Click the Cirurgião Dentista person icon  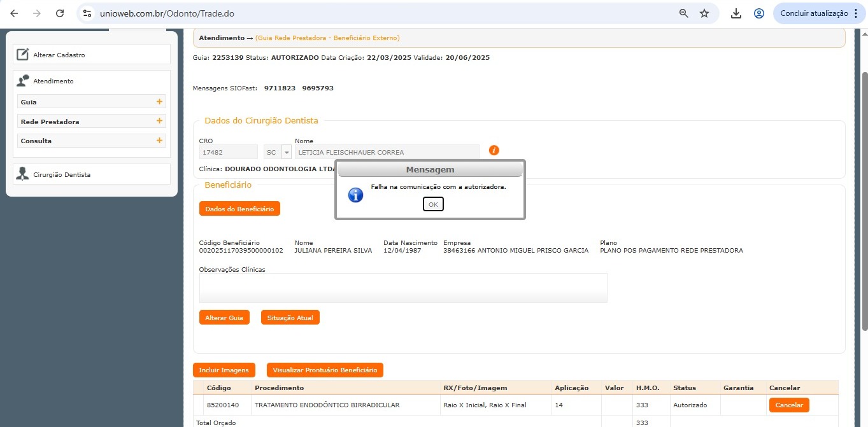pos(23,174)
